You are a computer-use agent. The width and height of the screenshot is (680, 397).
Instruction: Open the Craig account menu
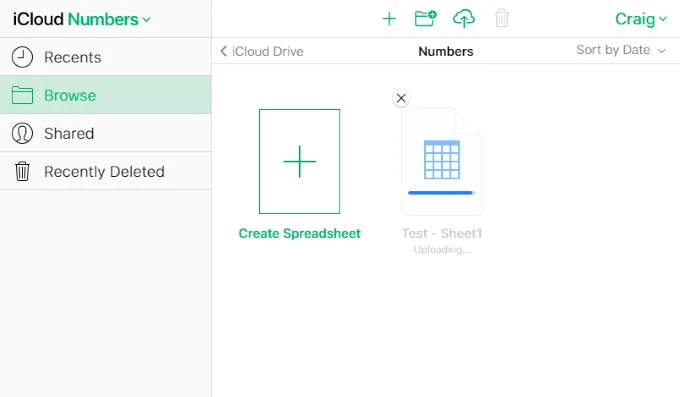coord(641,19)
